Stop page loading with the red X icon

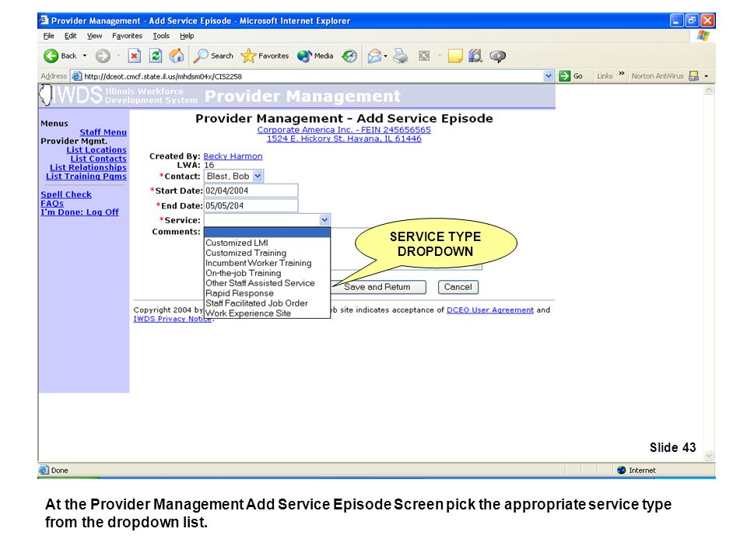135,56
